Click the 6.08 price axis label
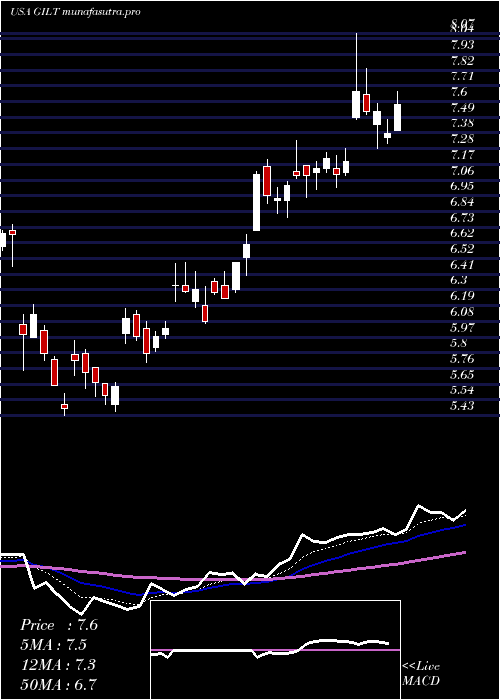 (x=462, y=311)
